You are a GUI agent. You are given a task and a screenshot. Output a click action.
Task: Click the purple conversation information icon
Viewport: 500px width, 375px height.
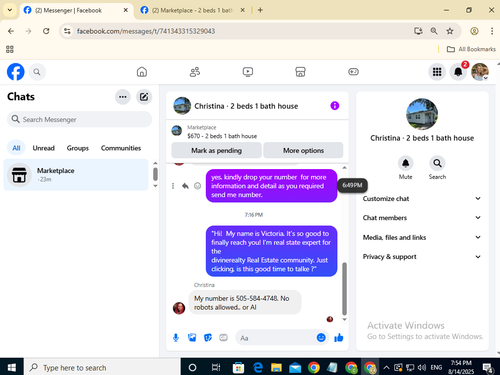[335, 106]
